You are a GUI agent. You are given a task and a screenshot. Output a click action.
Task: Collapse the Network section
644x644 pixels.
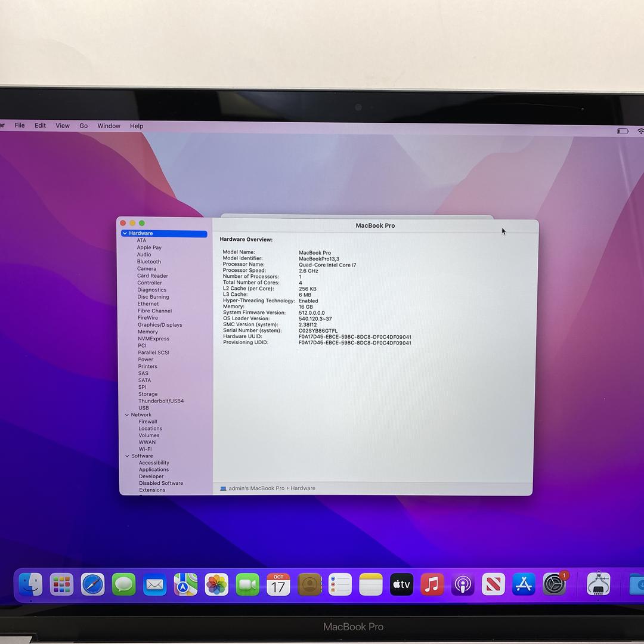click(126, 414)
